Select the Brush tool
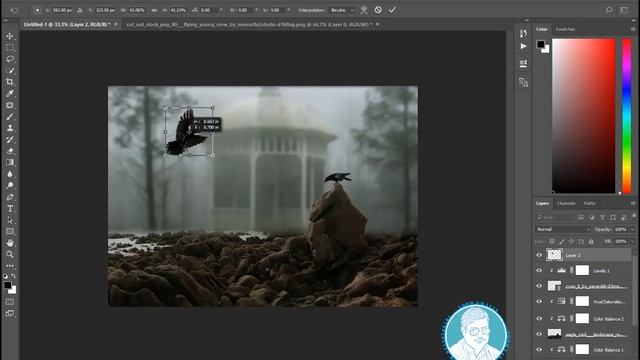The width and height of the screenshot is (640, 360). click(x=10, y=117)
